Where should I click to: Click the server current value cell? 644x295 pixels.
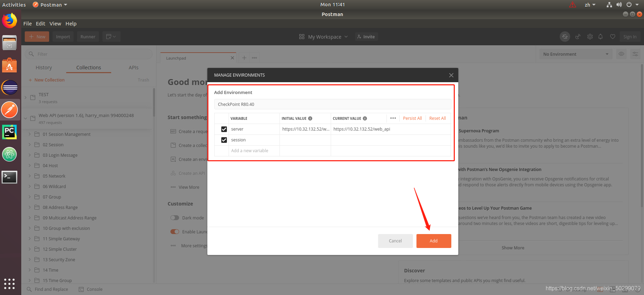[x=391, y=129]
